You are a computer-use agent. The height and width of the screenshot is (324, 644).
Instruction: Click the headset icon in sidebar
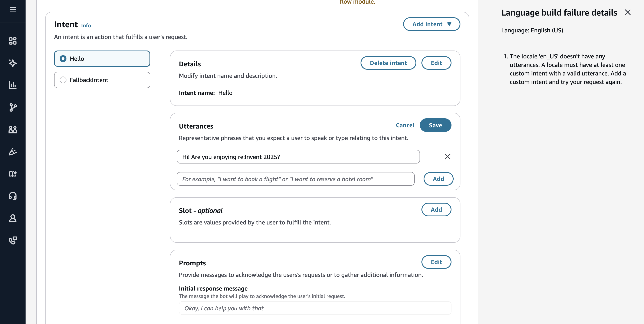coord(13,196)
